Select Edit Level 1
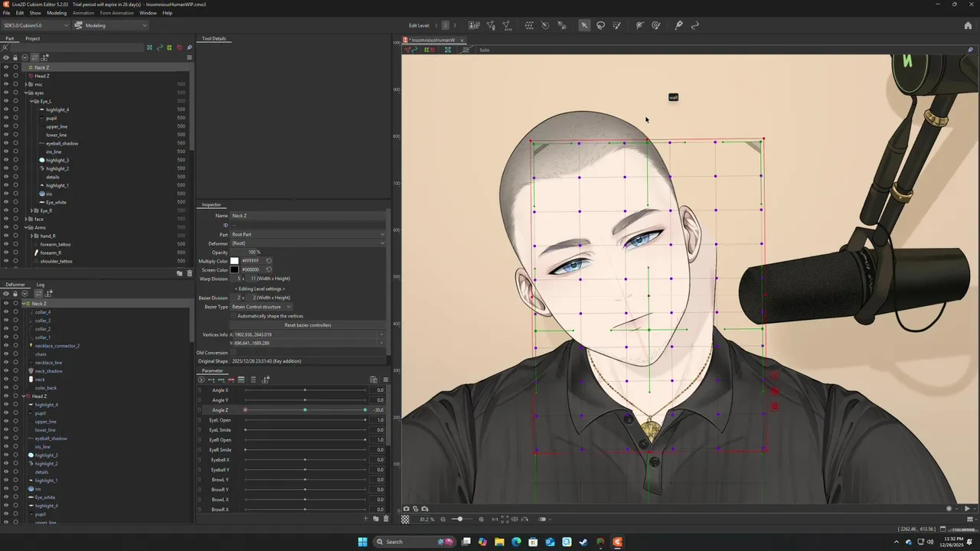This screenshot has height=551, width=980. 436,25
